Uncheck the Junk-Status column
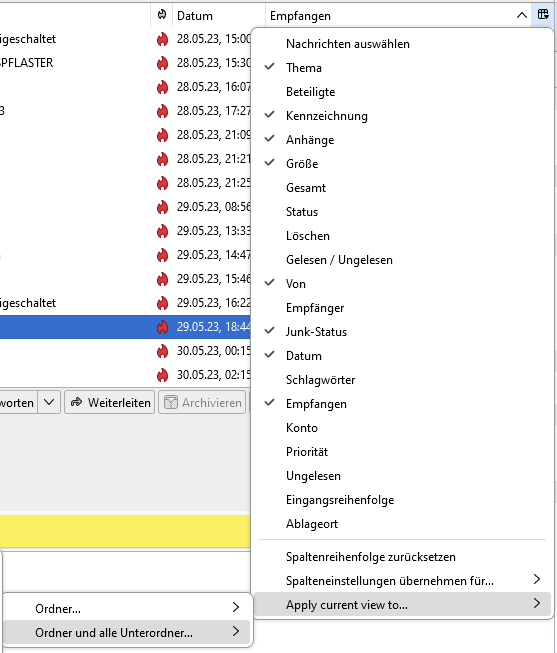Screen dimensions: 557x653 [x=402, y=332]
